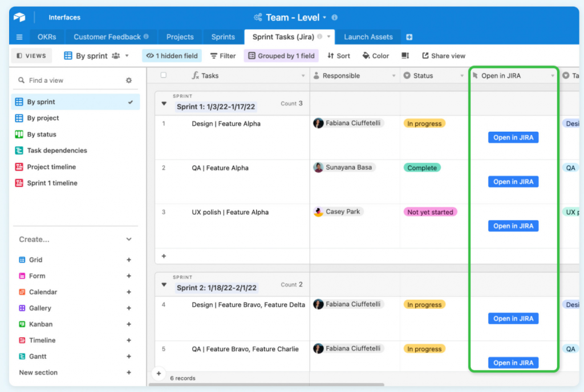Screen dimensions: 584x392
Task: Open the By sprint view dropdown arrow
Action: tap(127, 56)
